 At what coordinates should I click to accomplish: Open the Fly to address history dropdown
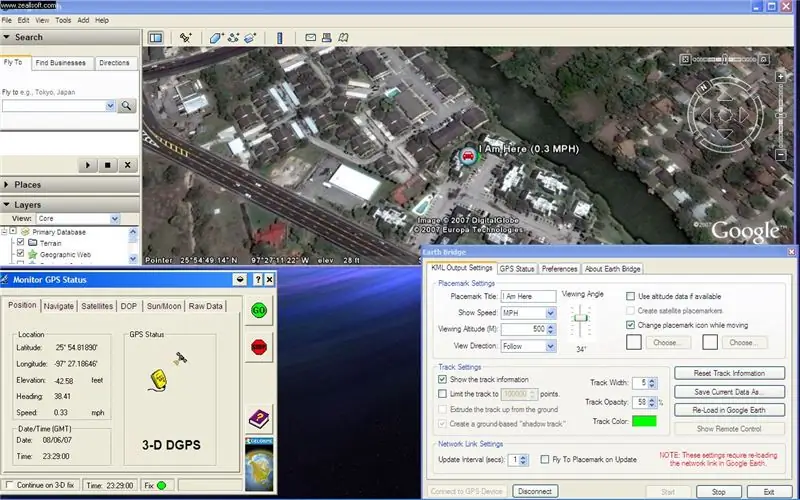(110, 106)
